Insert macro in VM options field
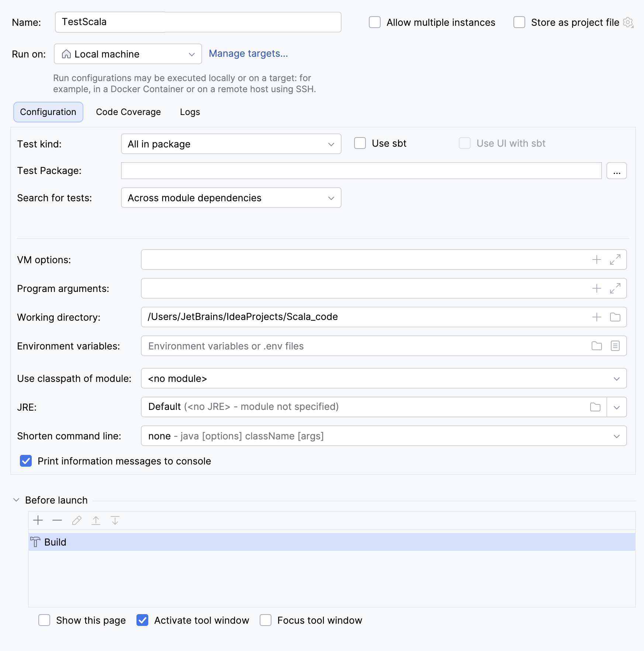Image resolution: width=644 pixels, height=651 pixels. click(597, 260)
